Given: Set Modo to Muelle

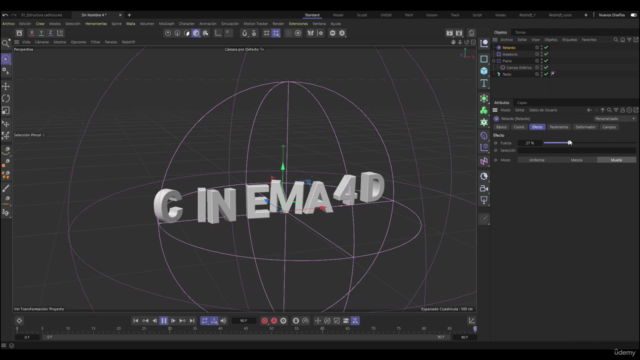Looking at the screenshot, I should (x=616, y=160).
